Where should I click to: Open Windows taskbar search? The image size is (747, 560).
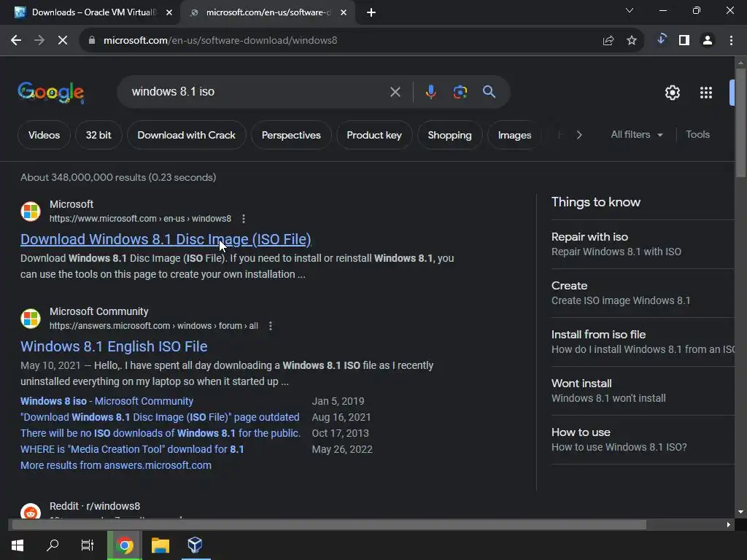click(x=53, y=545)
